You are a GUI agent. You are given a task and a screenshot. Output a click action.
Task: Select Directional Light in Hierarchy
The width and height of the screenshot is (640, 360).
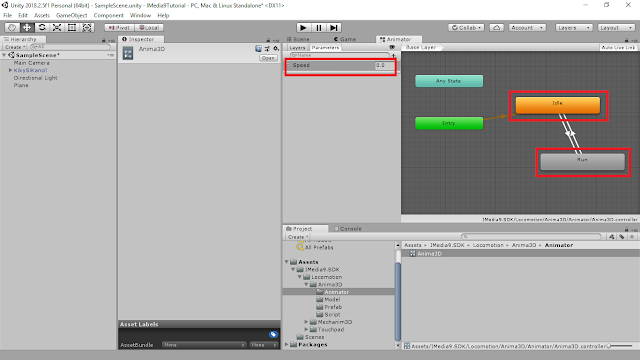36,78
